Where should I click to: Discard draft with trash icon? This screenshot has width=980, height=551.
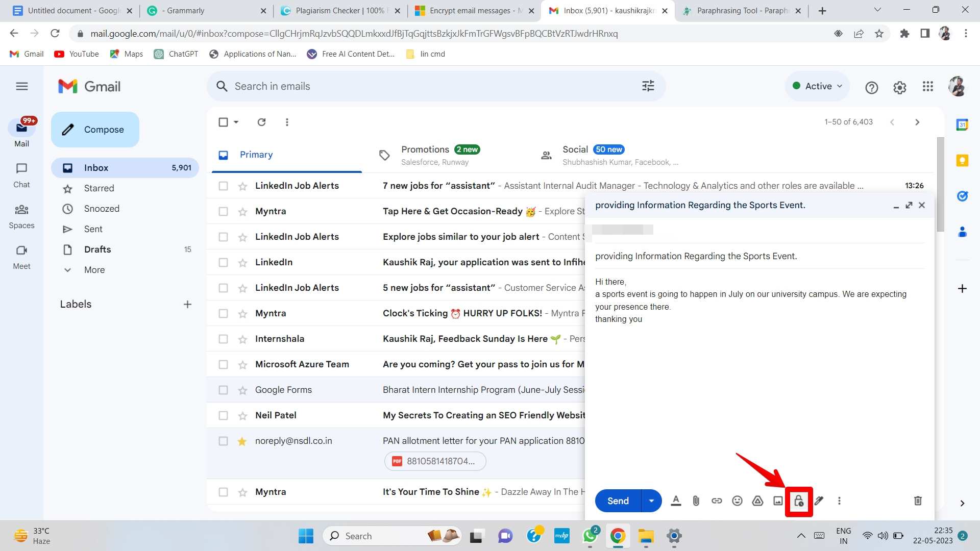(918, 501)
